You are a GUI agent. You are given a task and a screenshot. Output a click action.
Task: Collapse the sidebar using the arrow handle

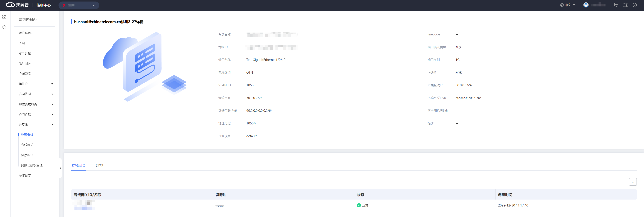click(60, 168)
